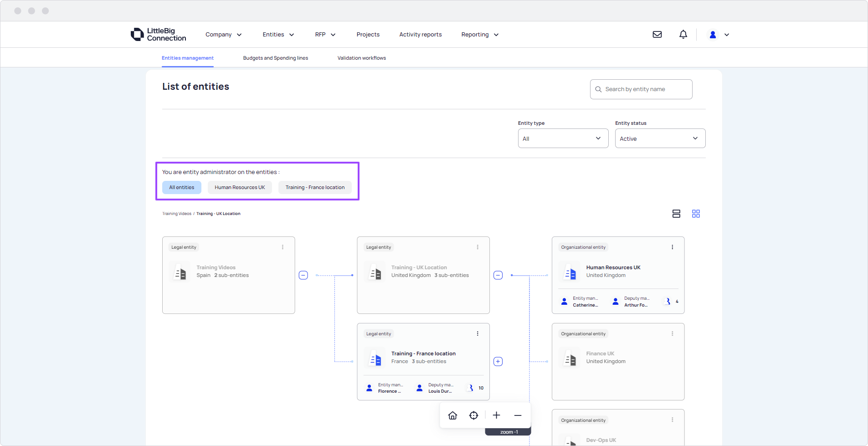The width and height of the screenshot is (868, 446).
Task: Open Activity reports
Action: [x=421, y=35]
